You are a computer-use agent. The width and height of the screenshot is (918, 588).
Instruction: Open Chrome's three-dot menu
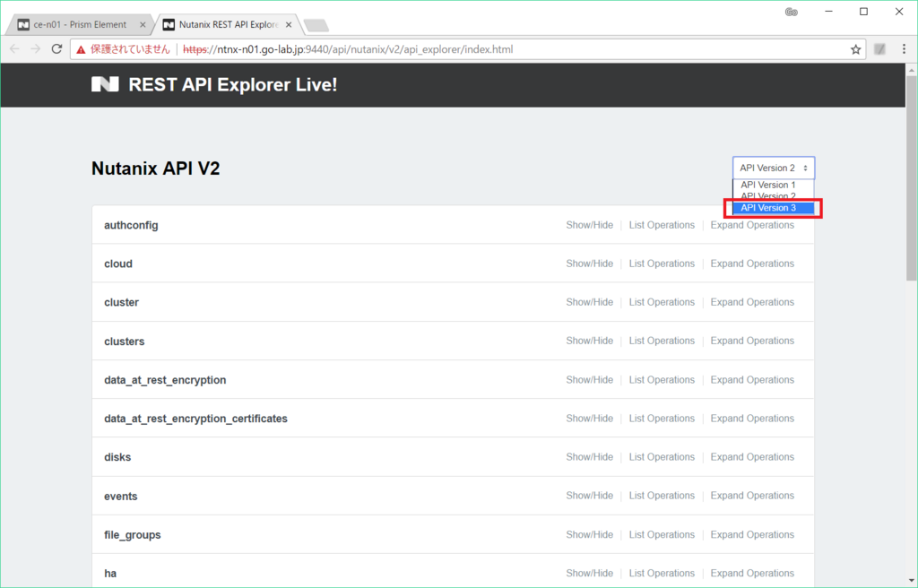(903, 48)
